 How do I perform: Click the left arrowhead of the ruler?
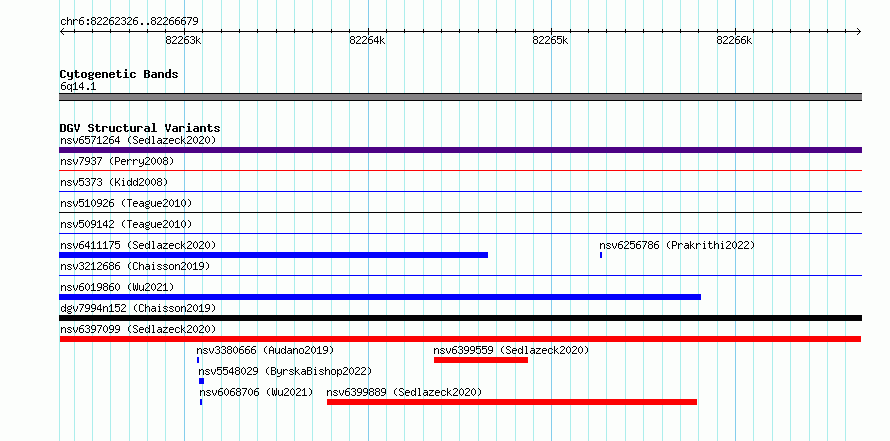[x=62, y=31]
